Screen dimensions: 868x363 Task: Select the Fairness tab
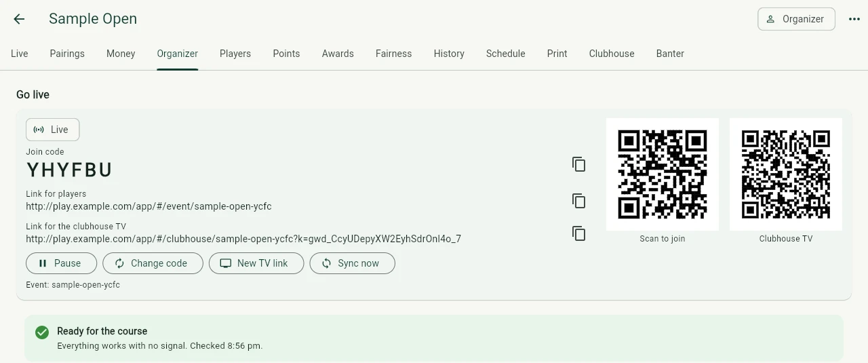(x=394, y=54)
